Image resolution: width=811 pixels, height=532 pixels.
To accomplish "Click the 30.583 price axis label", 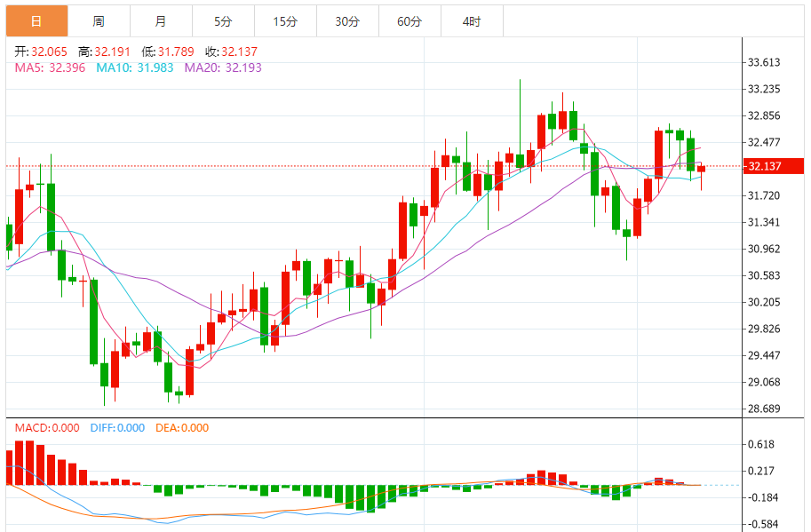I will click(x=764, y=275).
